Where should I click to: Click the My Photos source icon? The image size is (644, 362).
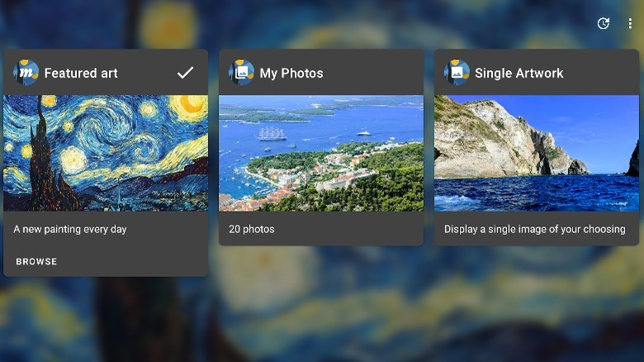click(x=241, y=73)
